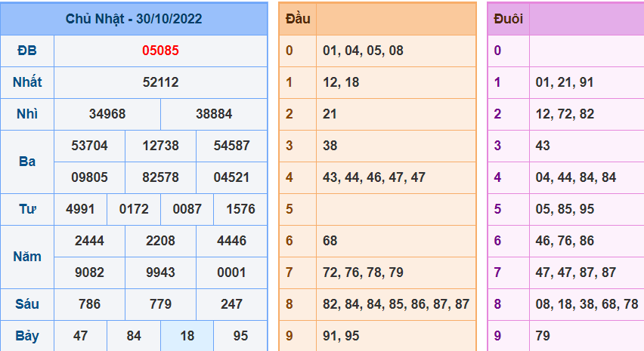Click the Năm row label

point(27,257)
